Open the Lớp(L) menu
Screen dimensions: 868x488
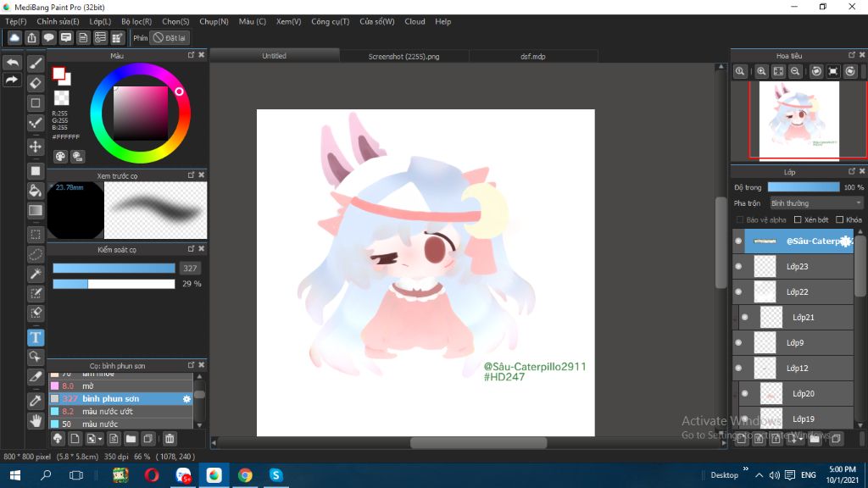100,21
